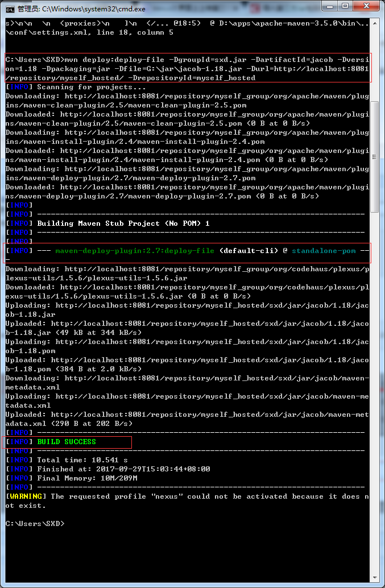Click 'Uploaded' jacob-1.18.pom (384 B) line

coord(187,365)
